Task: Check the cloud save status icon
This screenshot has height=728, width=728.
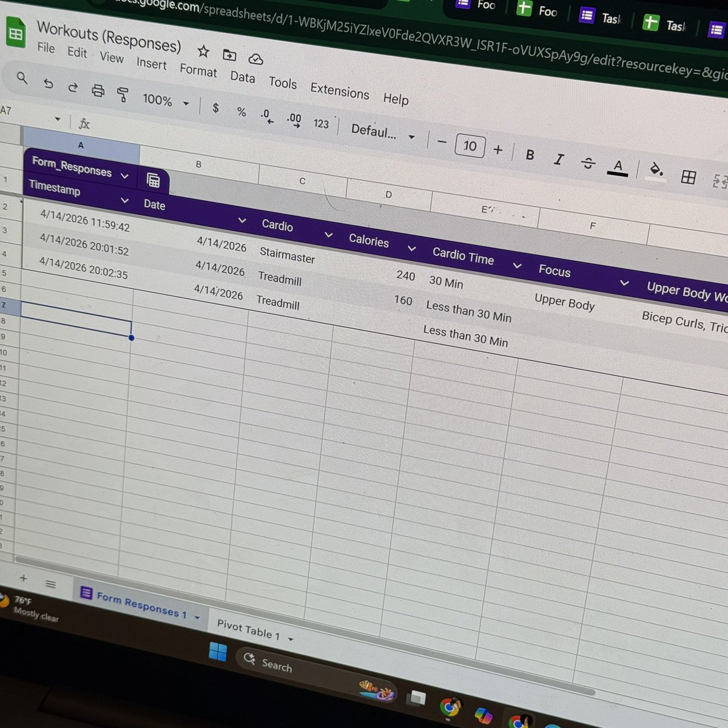Action: pyautogui.click(x=256, y=59)
